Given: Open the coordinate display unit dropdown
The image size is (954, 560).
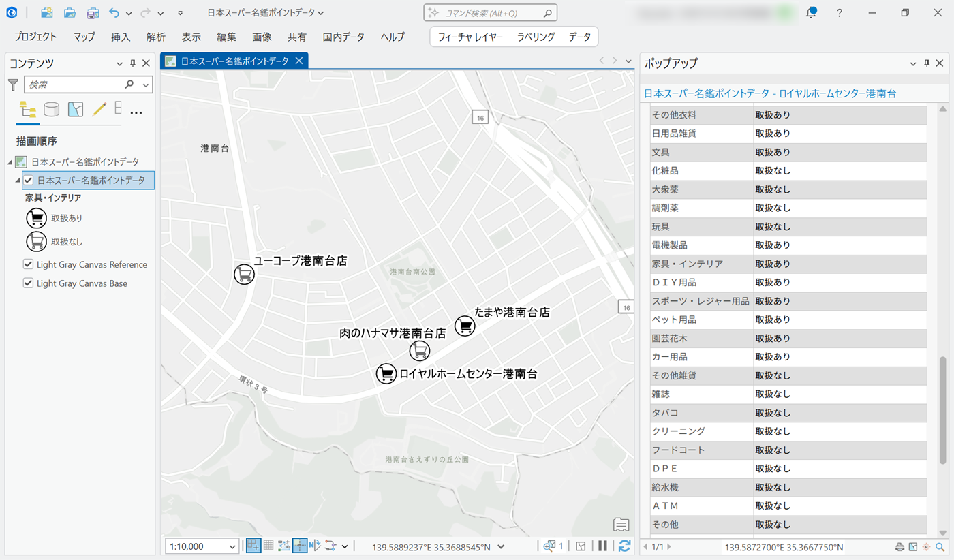Looking at the screenshot, I should click(502, 546).
